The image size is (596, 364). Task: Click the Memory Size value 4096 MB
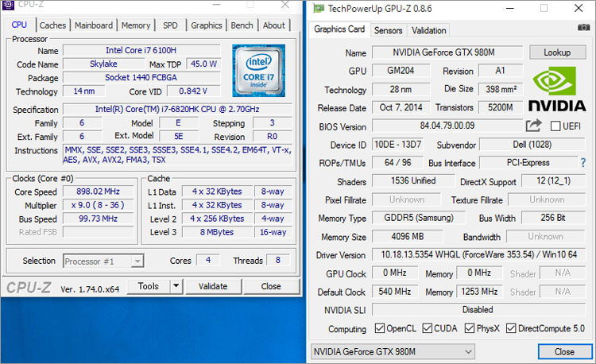pyautogui.click(x=408, y=236)
